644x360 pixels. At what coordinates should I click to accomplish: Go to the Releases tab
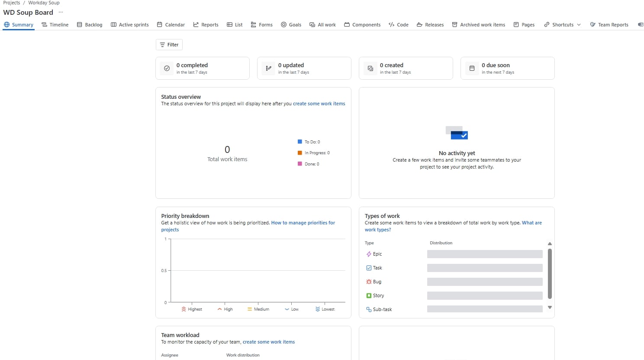(x=430, y=25)
